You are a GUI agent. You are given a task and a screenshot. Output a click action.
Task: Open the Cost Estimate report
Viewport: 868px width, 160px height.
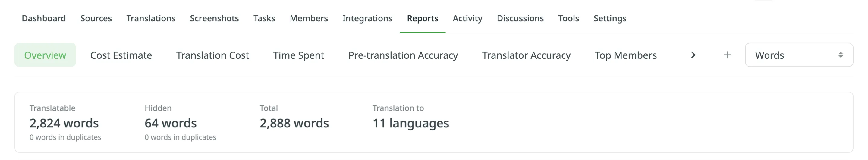coord(121,55)
